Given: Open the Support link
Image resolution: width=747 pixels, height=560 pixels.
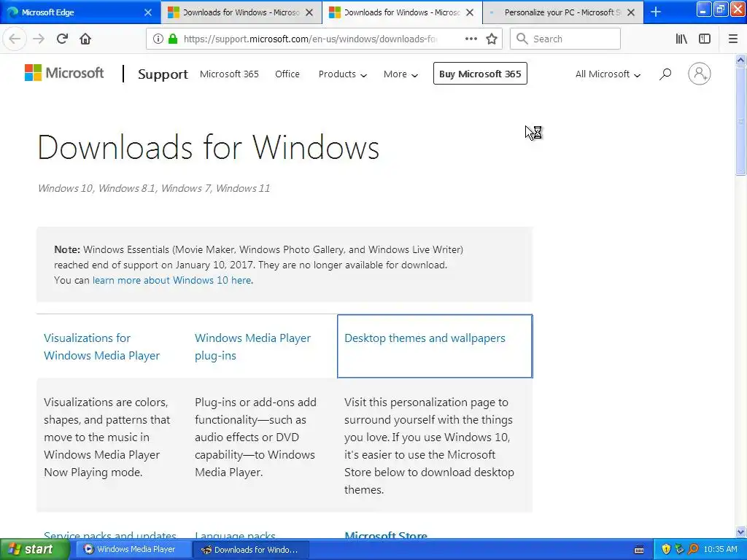Looking at the screenshot, I should 163,74.
